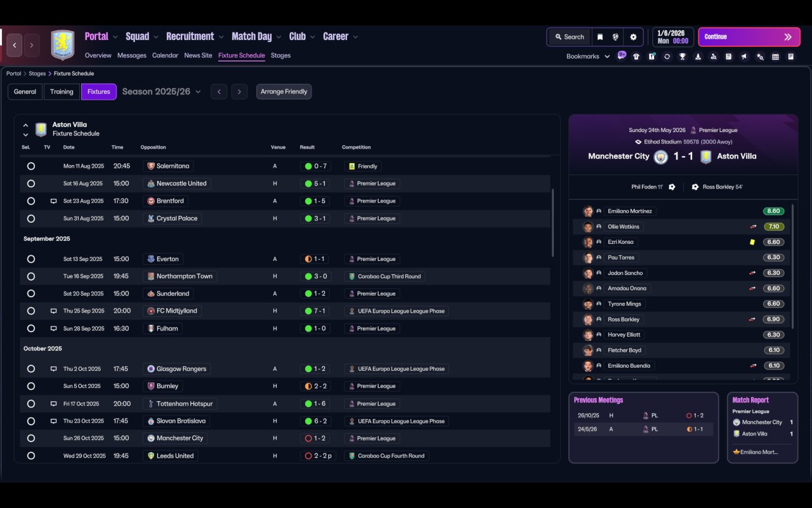Open the exclamation alert bookmark icon
The height and width of the screenshot is (508, 812).
pos(652,57)
